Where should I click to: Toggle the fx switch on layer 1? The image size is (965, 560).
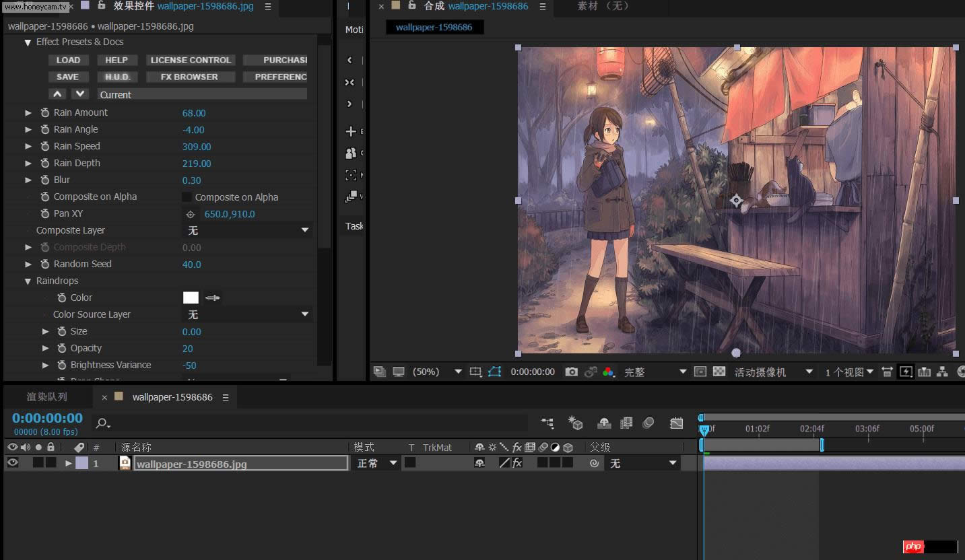517,463
